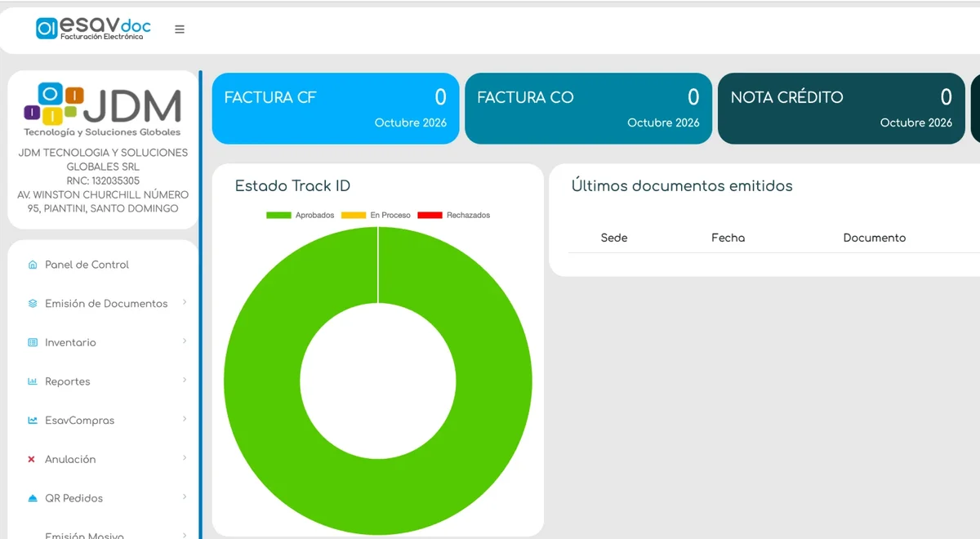The image size is (980, 539).
Task: Click the JDM company logo
Action: [x=102, y=109]
